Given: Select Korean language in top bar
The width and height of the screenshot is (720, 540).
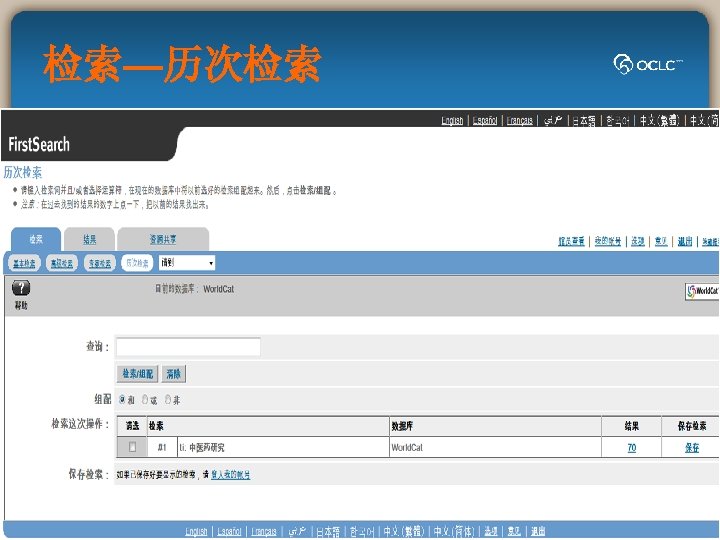Looking at the screenshot, I should 618,120.
